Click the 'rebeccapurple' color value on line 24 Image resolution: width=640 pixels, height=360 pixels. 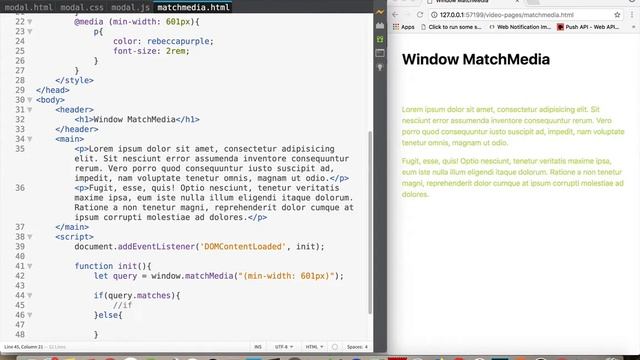pyautogui.click(x=178, y=41)
